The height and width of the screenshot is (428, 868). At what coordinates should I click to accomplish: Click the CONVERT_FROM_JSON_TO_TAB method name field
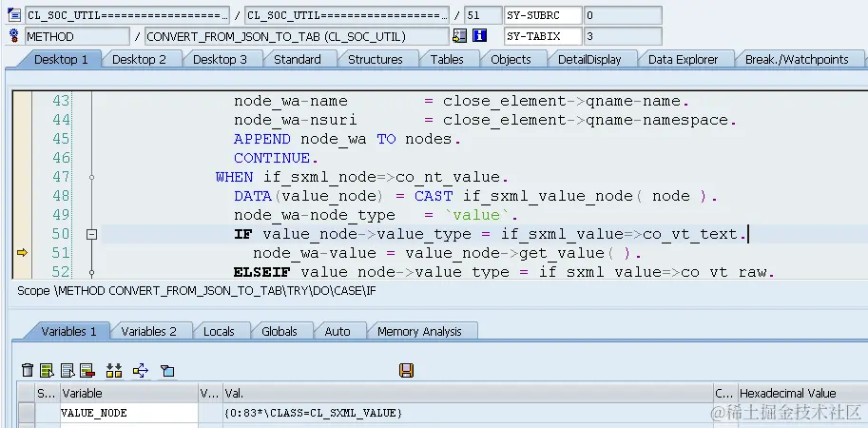297,36
